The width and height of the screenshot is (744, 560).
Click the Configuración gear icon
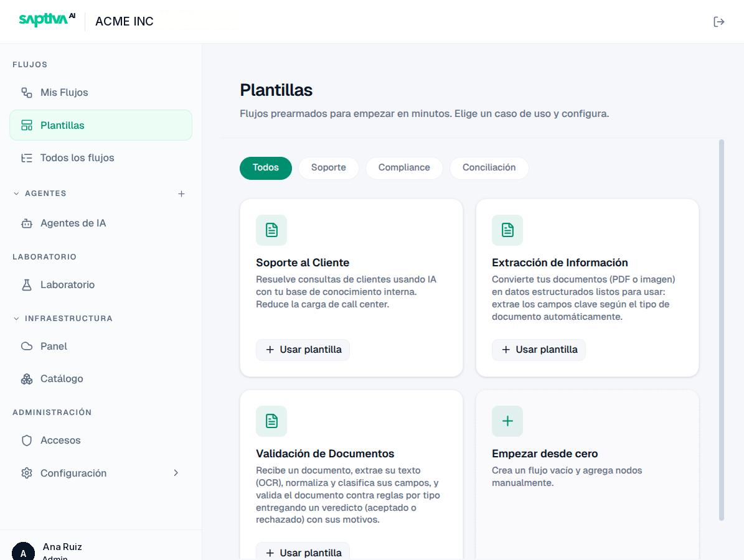pyautogui.click(x=27, y=474)
